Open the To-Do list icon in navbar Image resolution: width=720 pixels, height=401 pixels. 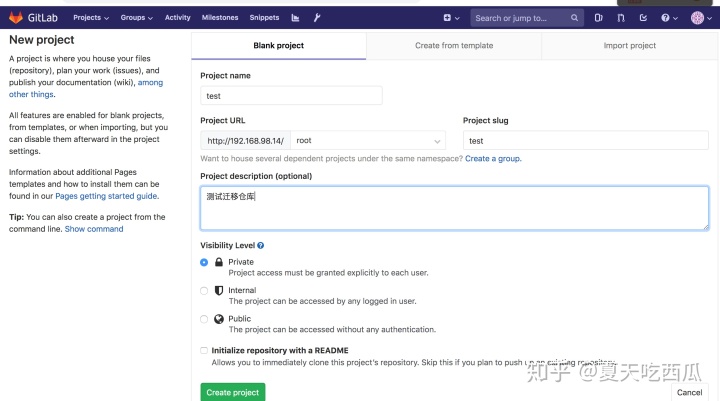click(x=643, y=18)
